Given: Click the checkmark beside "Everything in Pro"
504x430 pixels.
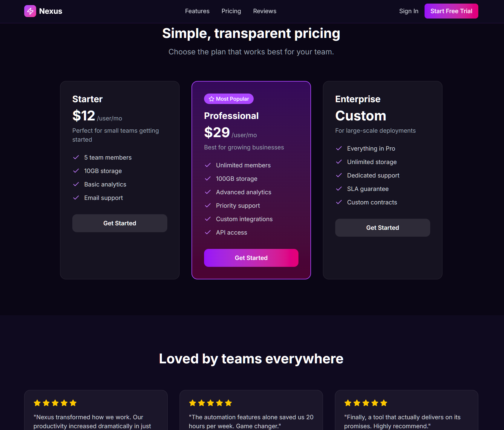Looking at the screenshot, I should point(339,148).
